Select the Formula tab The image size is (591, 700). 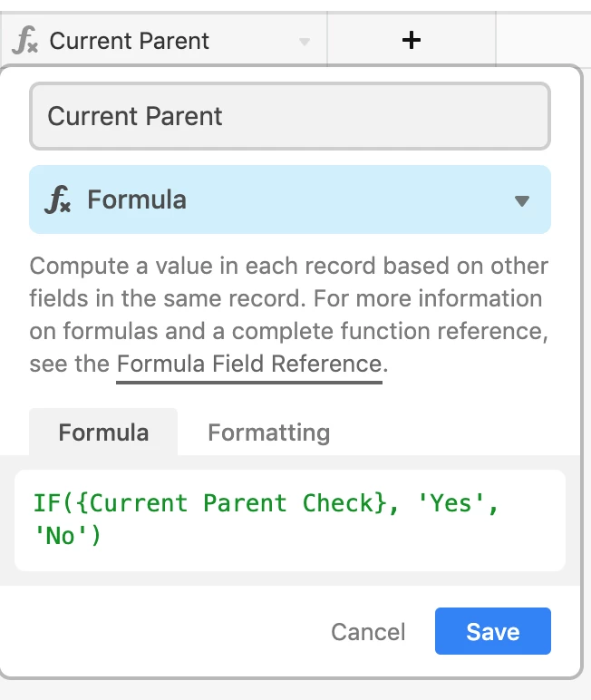103,433
